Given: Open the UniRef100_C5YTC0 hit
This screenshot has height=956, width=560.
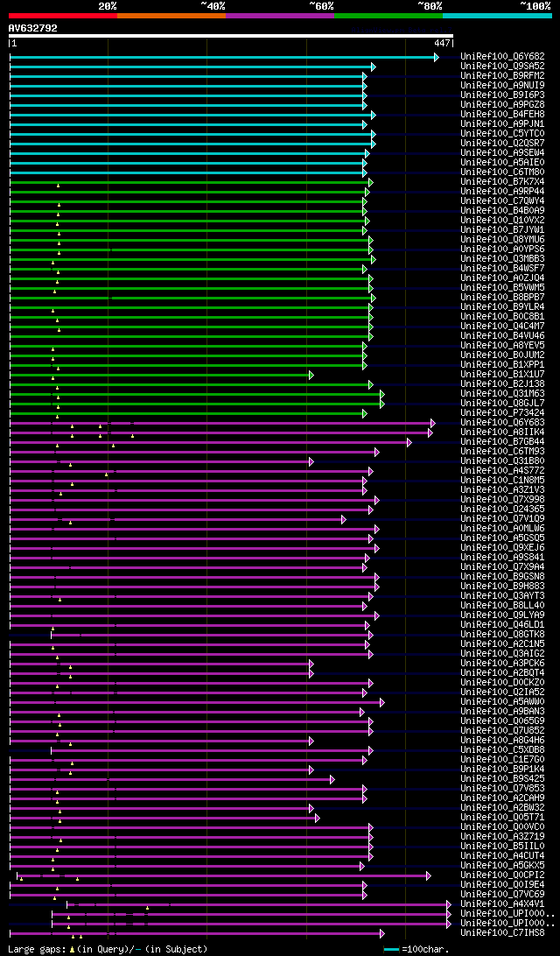Looking at the screenshot, I should [503, 134].
